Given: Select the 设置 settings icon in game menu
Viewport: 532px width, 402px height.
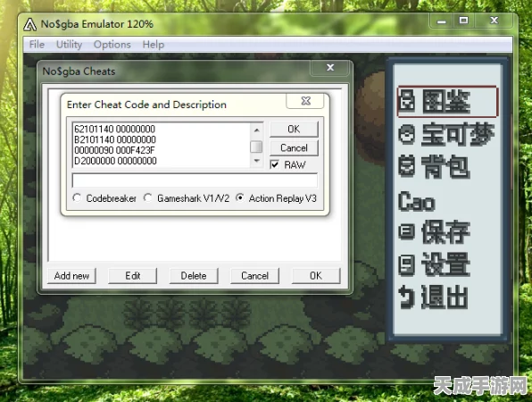Looking at the screenshot, I should pos(406,264).
